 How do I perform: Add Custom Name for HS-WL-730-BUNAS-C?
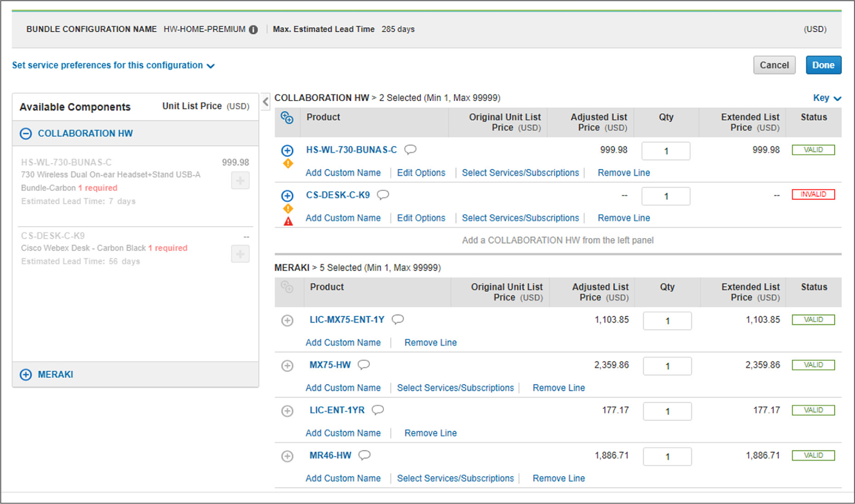[343, 173]
